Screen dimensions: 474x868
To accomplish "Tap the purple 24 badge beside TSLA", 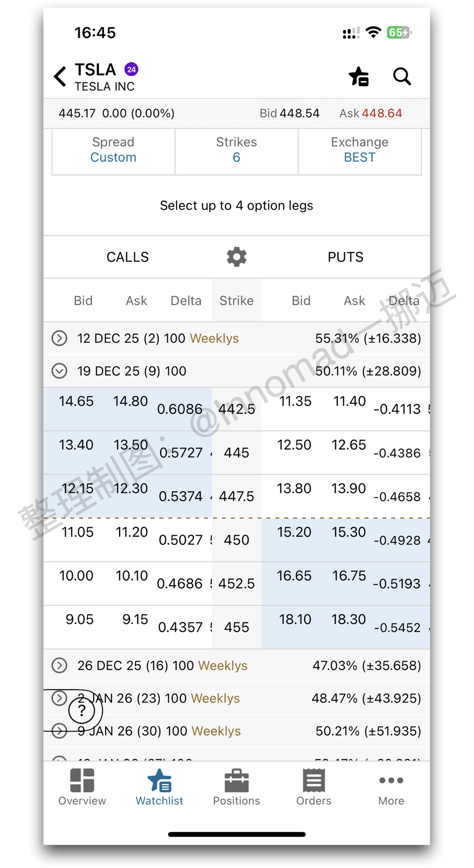I will coord(131,69).
